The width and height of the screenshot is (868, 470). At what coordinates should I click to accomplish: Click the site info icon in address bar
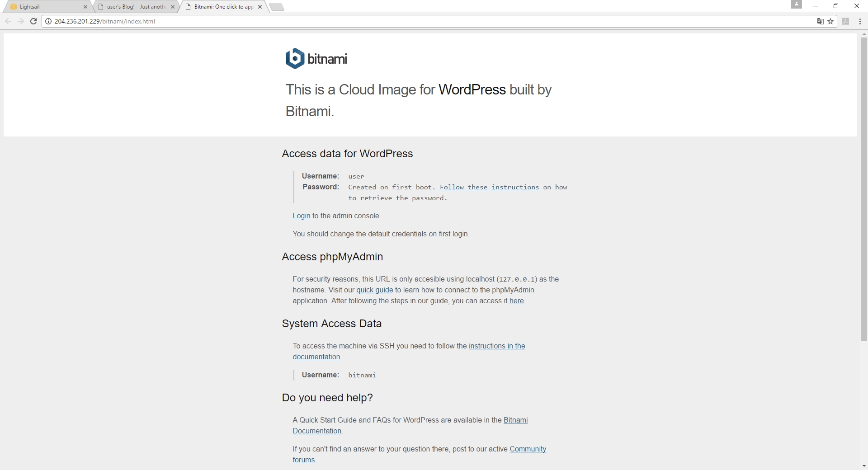pos(48,21)
